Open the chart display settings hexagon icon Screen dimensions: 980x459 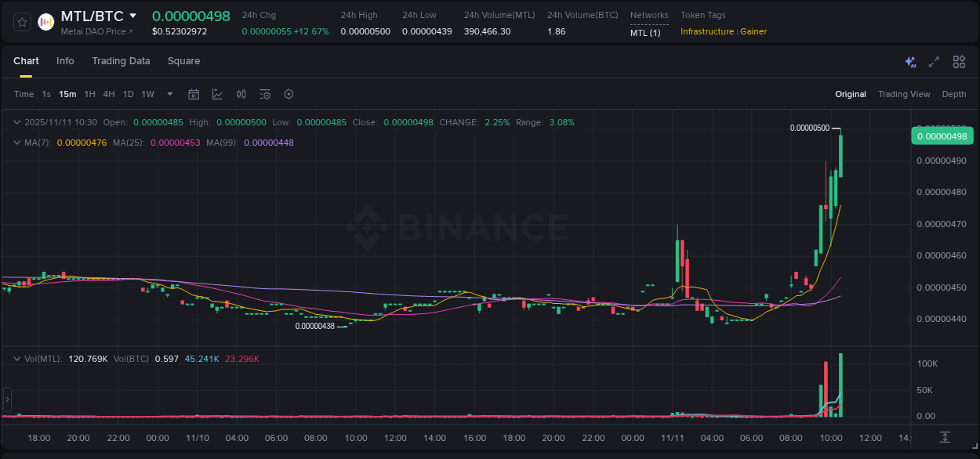tap(289, 94)
